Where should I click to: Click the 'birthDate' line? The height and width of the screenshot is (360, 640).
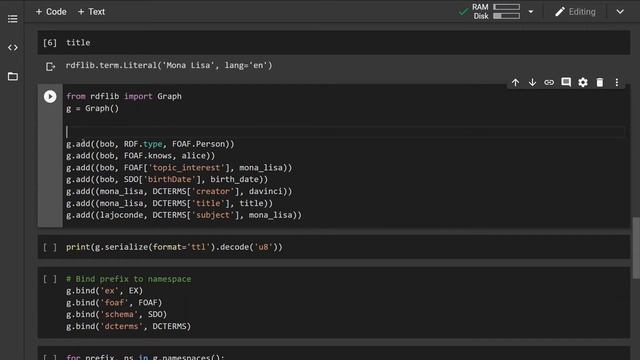point(167,179)
